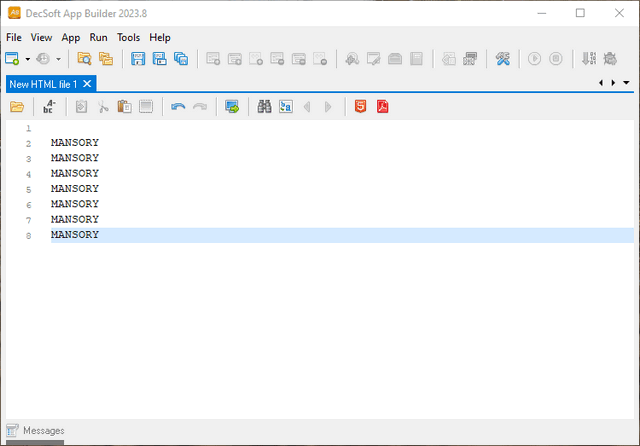
Task: Open the File menu
Action: (14, 37)
